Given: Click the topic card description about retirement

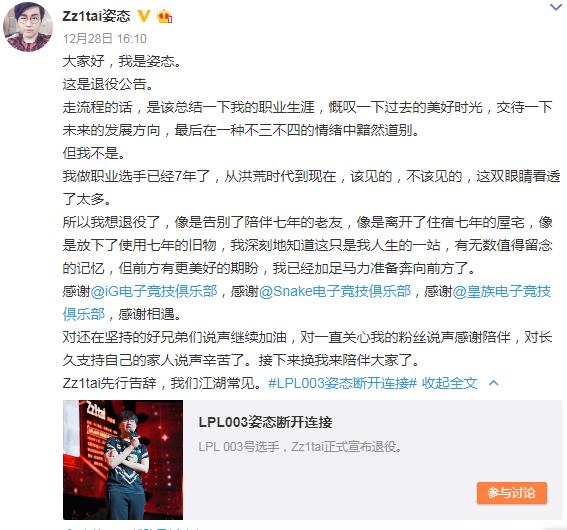Looking at the screenshot, I should coord(300,447).
